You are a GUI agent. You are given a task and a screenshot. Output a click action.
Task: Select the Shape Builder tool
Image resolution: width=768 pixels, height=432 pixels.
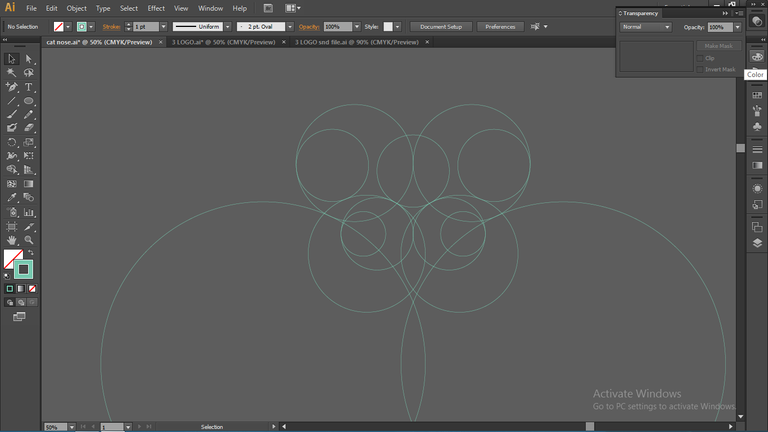[x=11, y=169]
